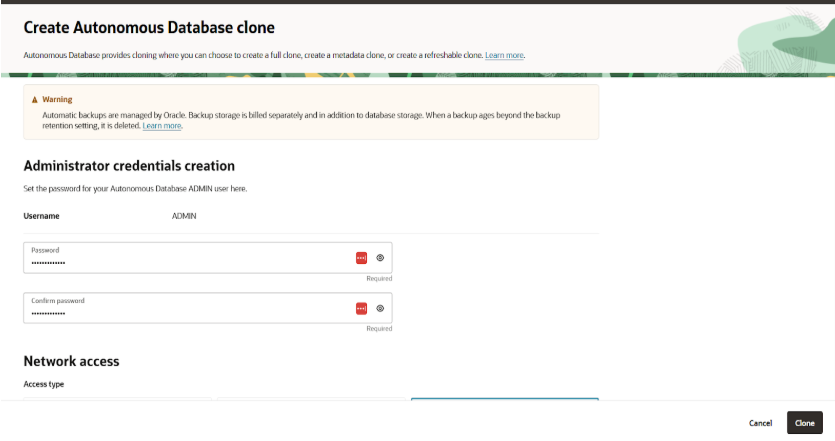The width and height of the screenshot is (835, 441).
Task: Click the Administrator credentials creation heading
Action: pyautogui.click(x=129, y=166)
